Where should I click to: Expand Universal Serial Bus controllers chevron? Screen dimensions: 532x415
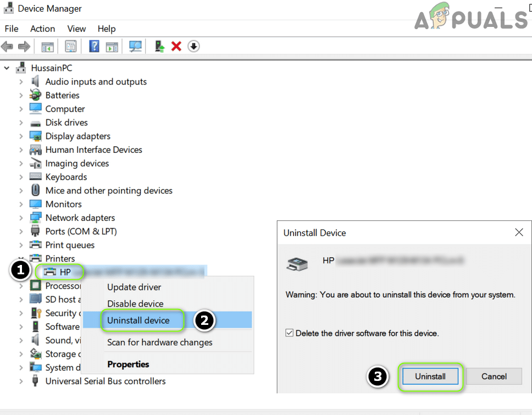coord(21,381)
